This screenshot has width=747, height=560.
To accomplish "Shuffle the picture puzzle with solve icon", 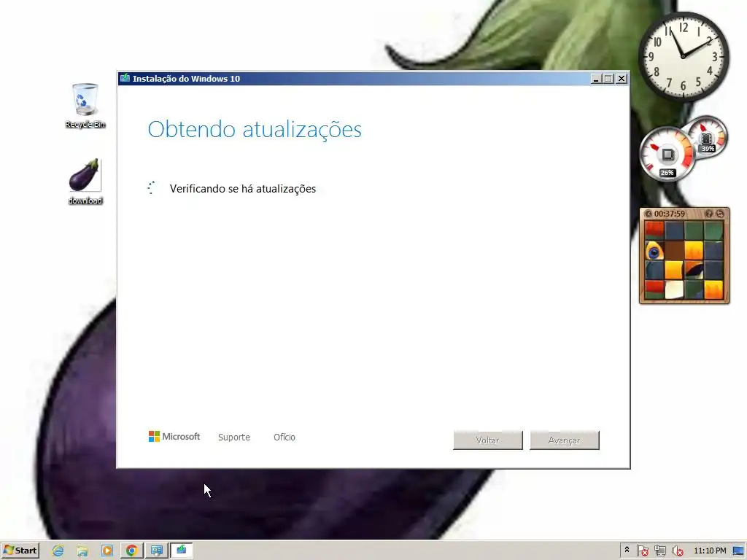I will pos(720,214).
